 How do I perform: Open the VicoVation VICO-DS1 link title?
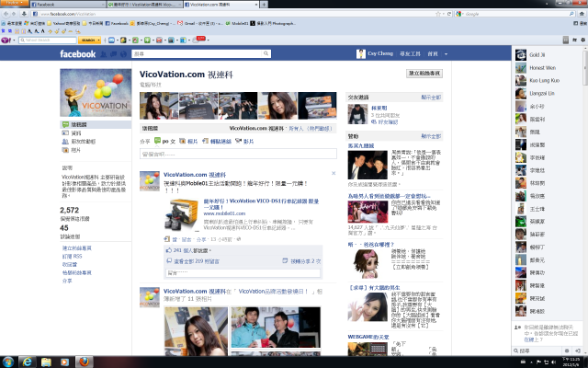261,204
